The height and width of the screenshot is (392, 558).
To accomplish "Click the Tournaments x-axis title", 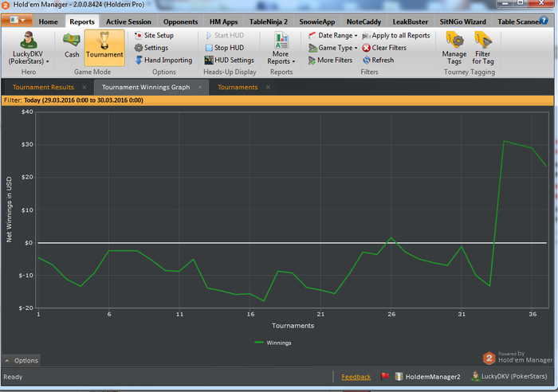I will tap(293, 326).
